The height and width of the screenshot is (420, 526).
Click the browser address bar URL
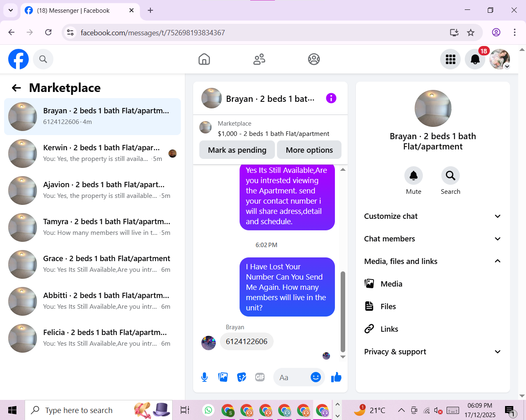[153, 32]
